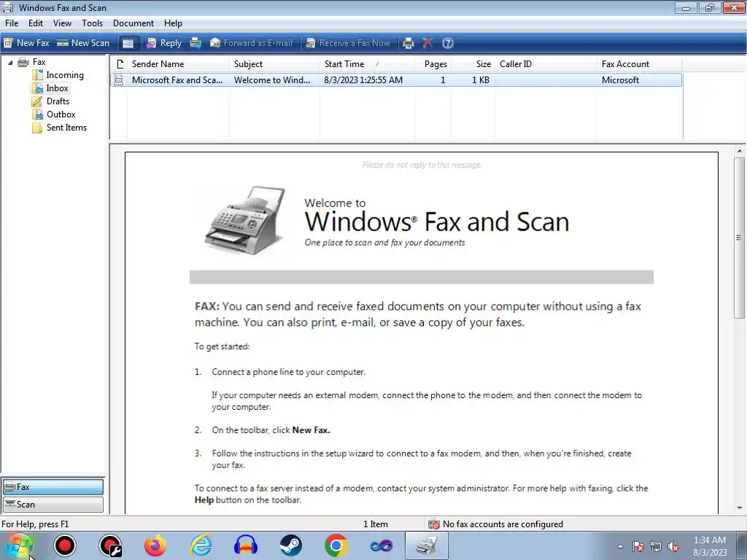Click the application icon in title bar
The image size is (747, 560).
pos(7,7)
